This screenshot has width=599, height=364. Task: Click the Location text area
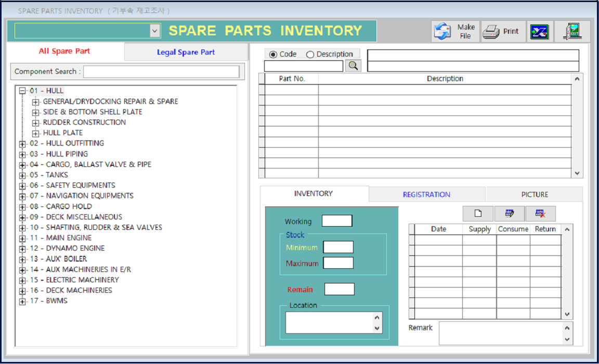[329, 323]
